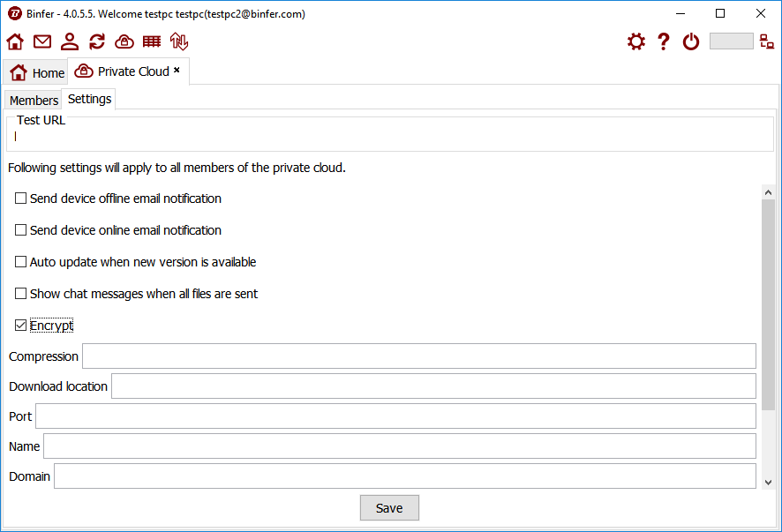The width and height of the screenshot is (782, 532).
Task: Click the scrollbar up arrow
Action: point(768,192)
